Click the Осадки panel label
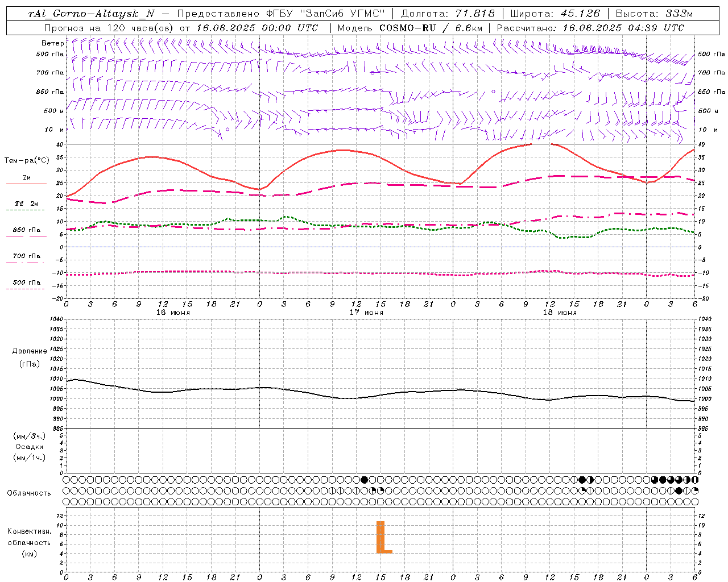This screenshot has height=582, width=728. pyautogui.click(x=30, y=447)
